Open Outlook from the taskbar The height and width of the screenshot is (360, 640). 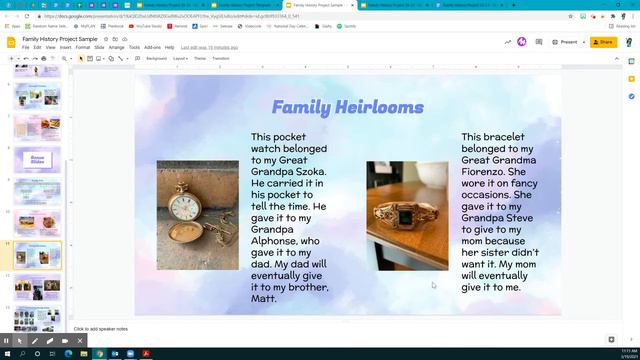point(115,354)
